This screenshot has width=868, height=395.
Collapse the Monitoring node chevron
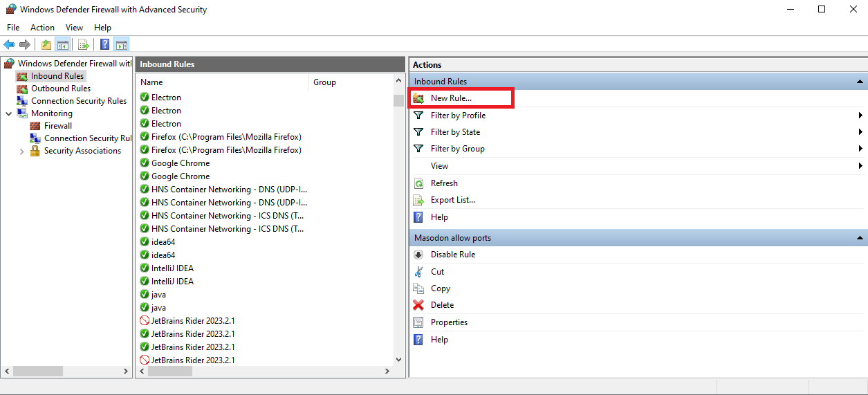click(x=8, y=113)
